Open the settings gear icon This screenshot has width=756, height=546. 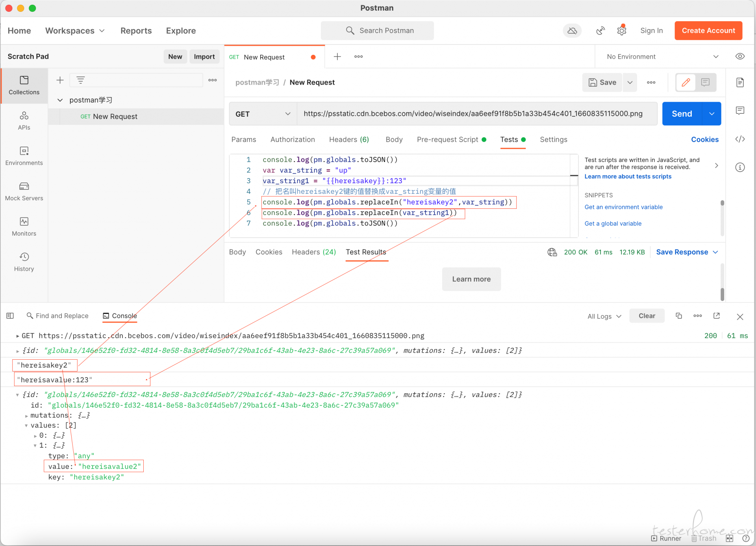pyautogui.click(x=622, y=31)
